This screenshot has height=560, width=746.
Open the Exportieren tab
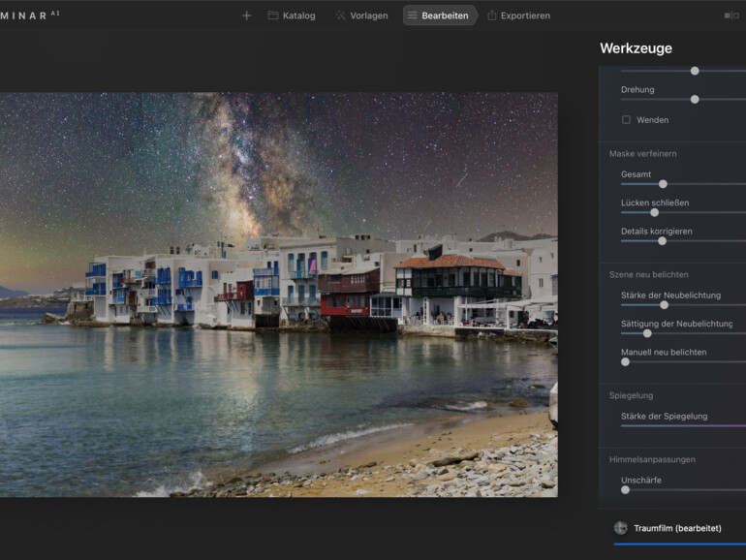[519, 16]
